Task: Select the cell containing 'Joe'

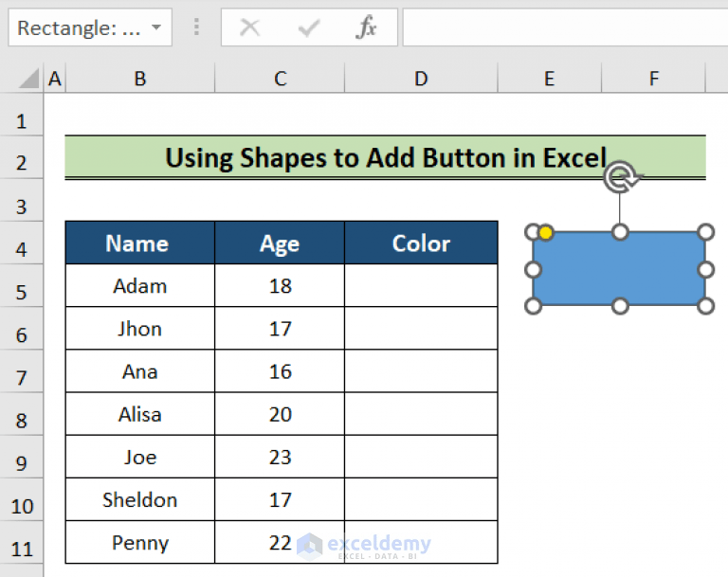Action: coord(140,457)
